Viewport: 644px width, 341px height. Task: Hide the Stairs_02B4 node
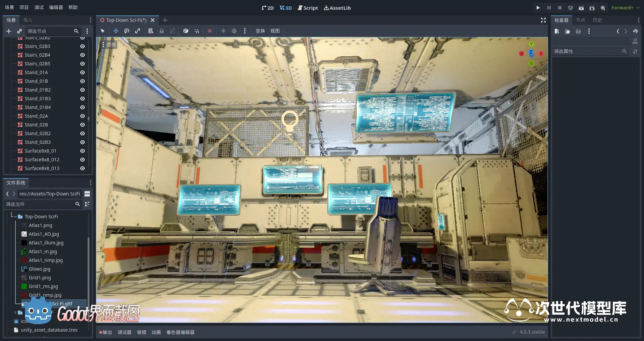(82, 55)
